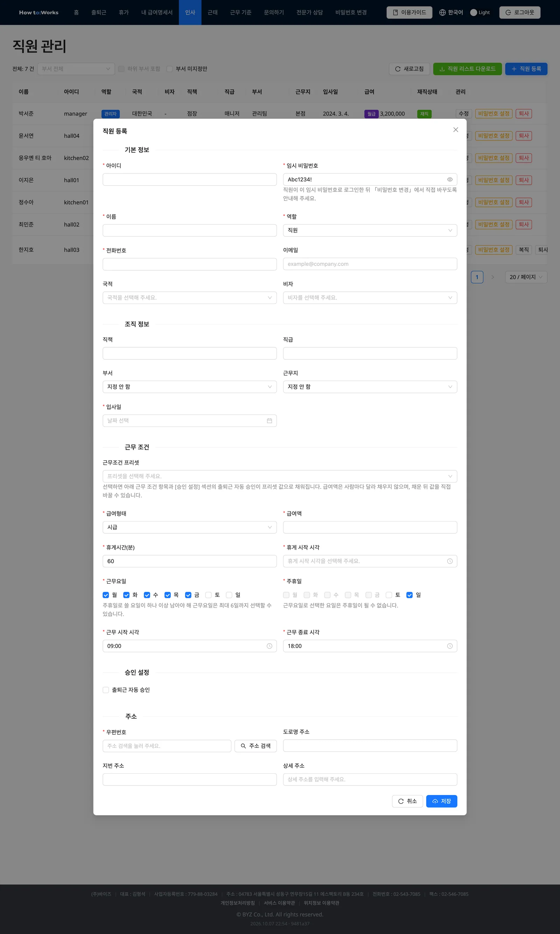
Task: Click the 저장 button
Action: pyautogui.click(x=441, y=801)
